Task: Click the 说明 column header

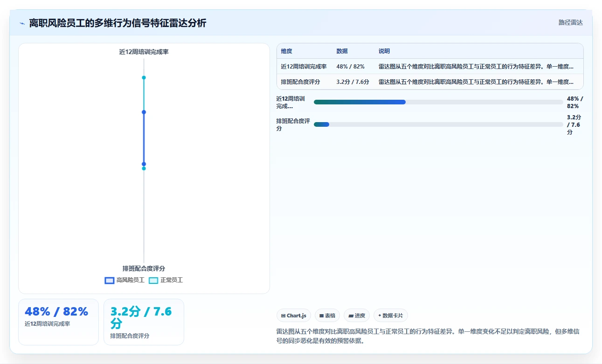Action: pos(384,51)
